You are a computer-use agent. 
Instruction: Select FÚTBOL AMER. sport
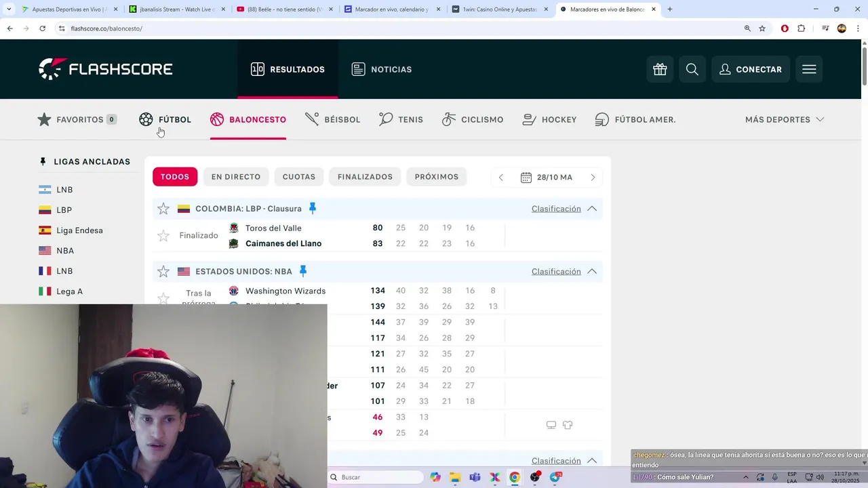635,119
